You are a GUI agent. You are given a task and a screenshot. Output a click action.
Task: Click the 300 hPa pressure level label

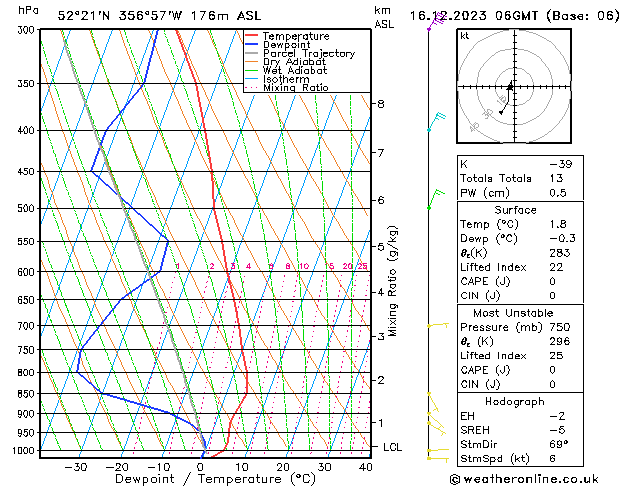click(x=28, y=30)
